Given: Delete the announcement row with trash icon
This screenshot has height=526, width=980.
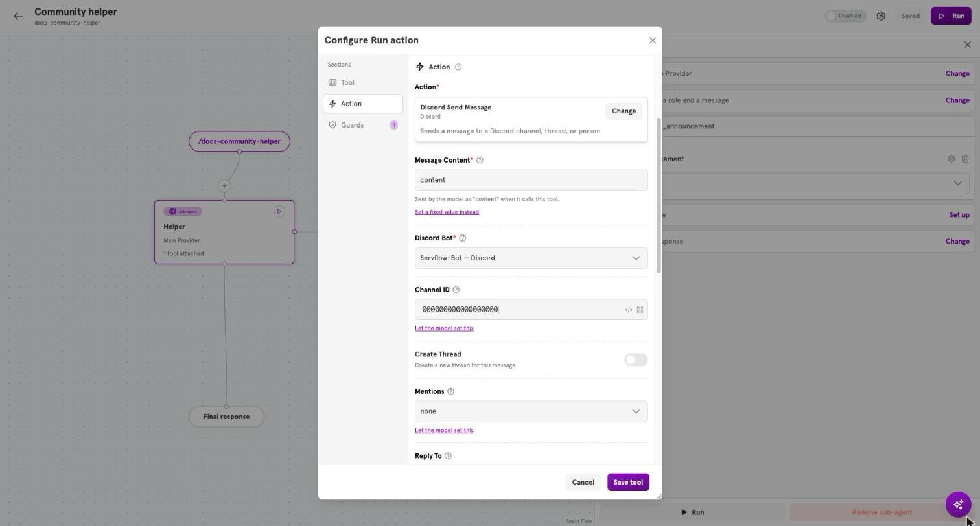Looking at the screenshot, I should pos(965,159).
